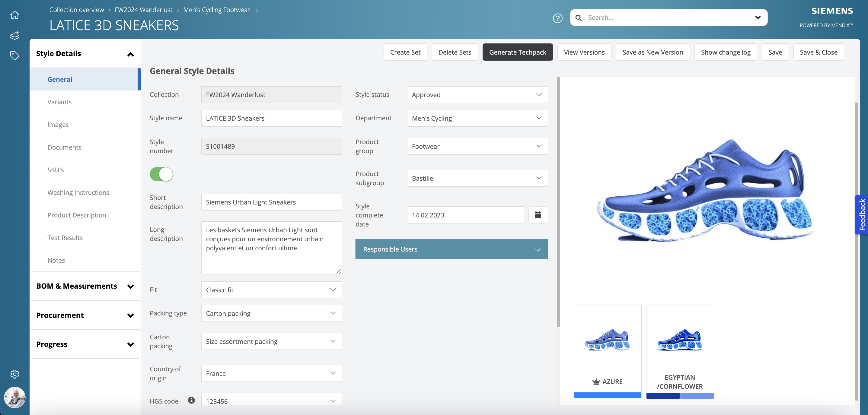This screenshot has height=415, width=868.
Task: Focus the Short description input field
Action: (x=271, y=202)
